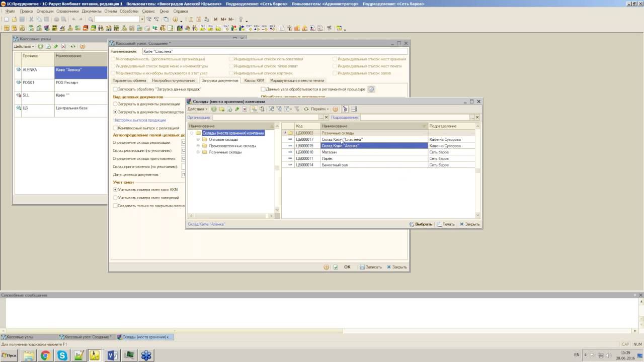Click the delete-mark icon in warehouses toolbar

click(x=245, y=109)
